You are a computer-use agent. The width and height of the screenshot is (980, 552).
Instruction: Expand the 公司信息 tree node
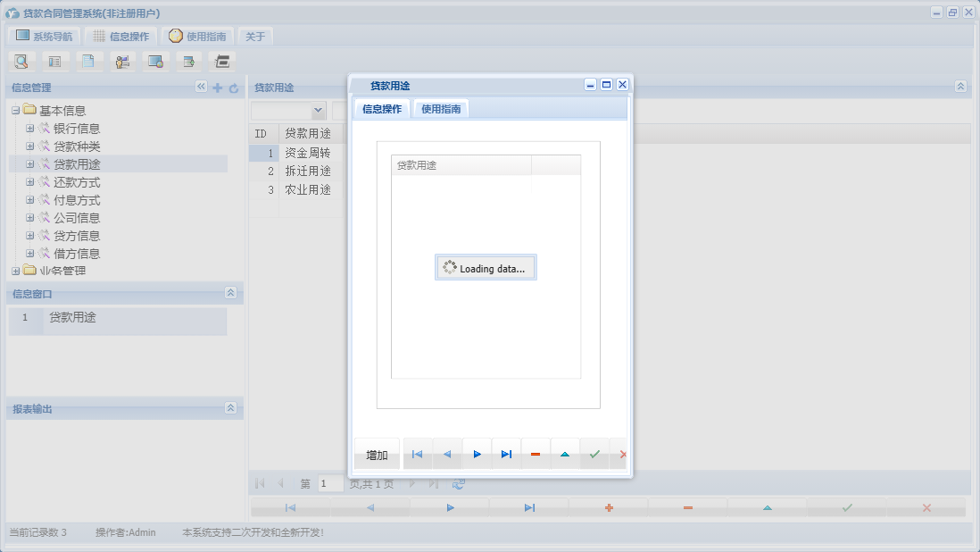click(x=30, y=218)
